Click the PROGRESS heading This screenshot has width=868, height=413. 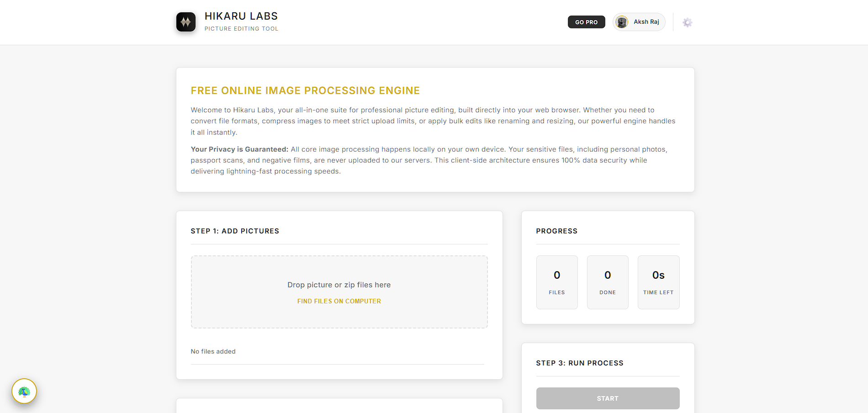557,231
